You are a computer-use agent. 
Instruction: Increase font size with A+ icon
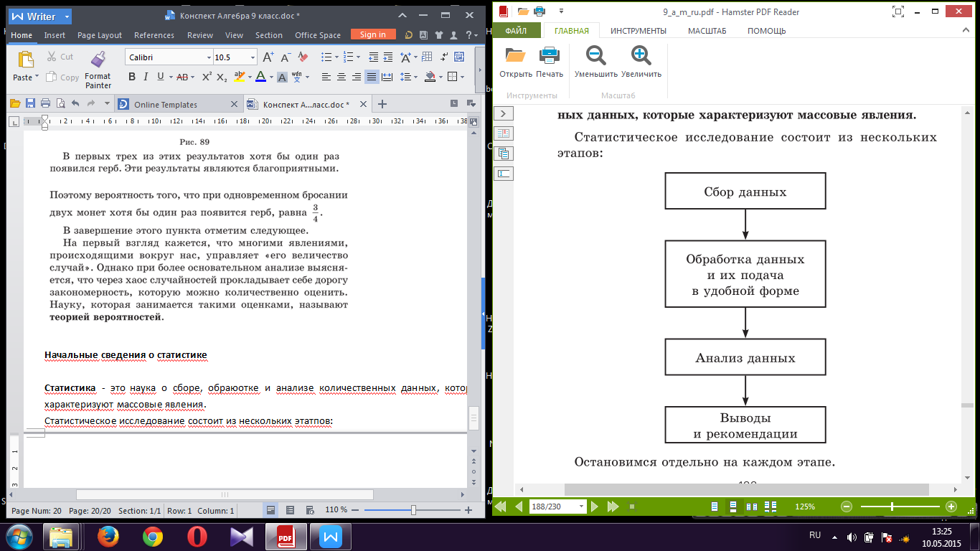click(268, 57)
